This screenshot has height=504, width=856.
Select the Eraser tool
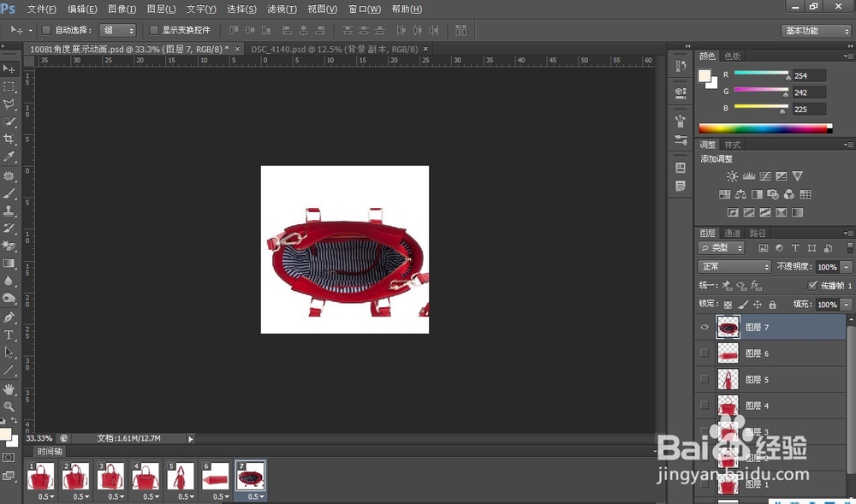click(9, 246)
